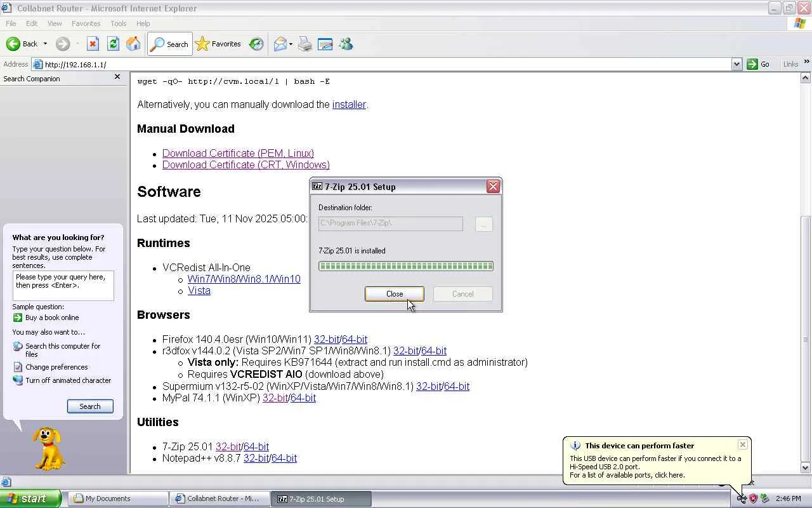Expand the address bar dropdown arrow

(737, 64)
